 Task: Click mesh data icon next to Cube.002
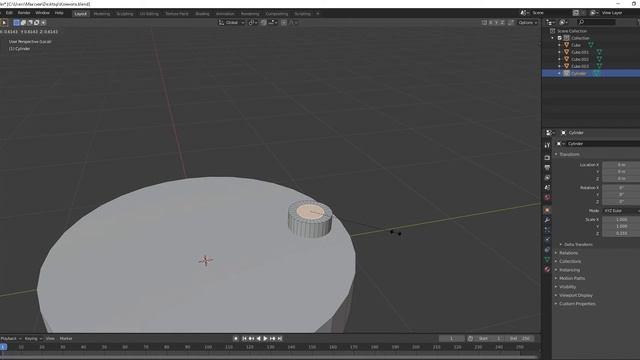tap(599, 59)
